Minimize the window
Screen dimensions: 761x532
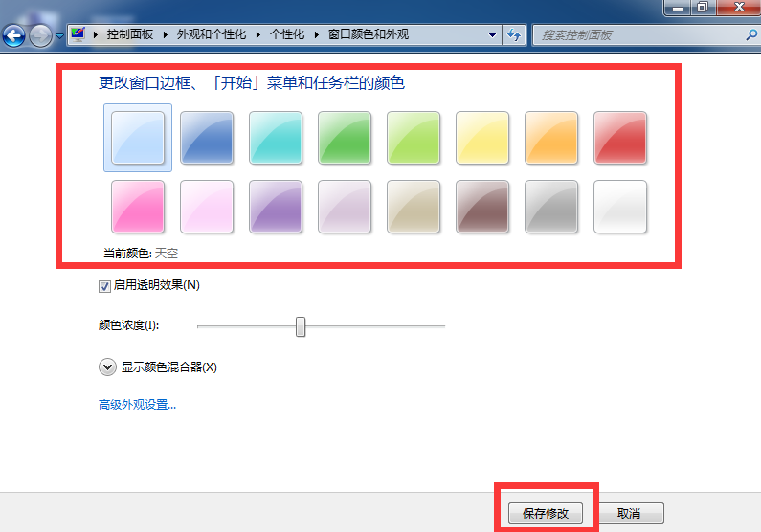[x=678, y=8]
